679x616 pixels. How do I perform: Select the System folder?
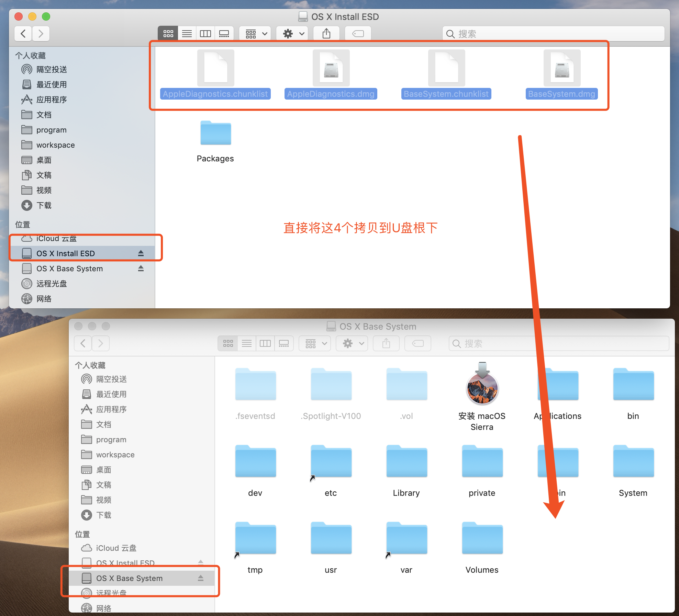633,471
